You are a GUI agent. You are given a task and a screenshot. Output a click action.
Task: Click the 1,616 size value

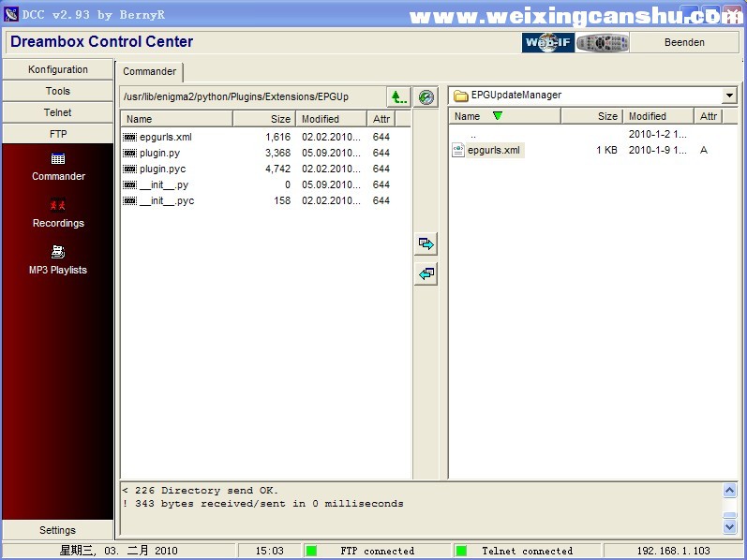click(x=277, y=137)
